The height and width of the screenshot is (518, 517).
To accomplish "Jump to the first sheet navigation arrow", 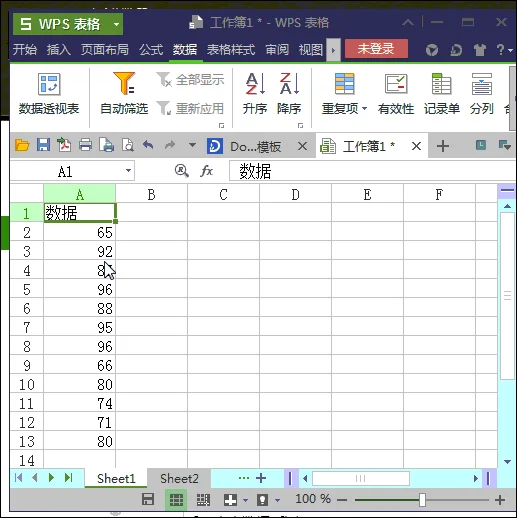I will coord(19,478).
